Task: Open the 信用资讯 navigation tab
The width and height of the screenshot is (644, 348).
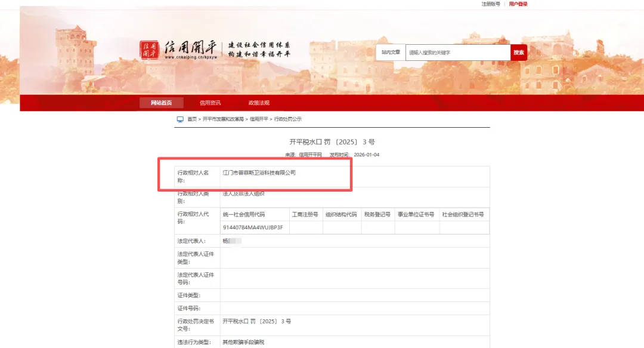Action: pos(210,103)
